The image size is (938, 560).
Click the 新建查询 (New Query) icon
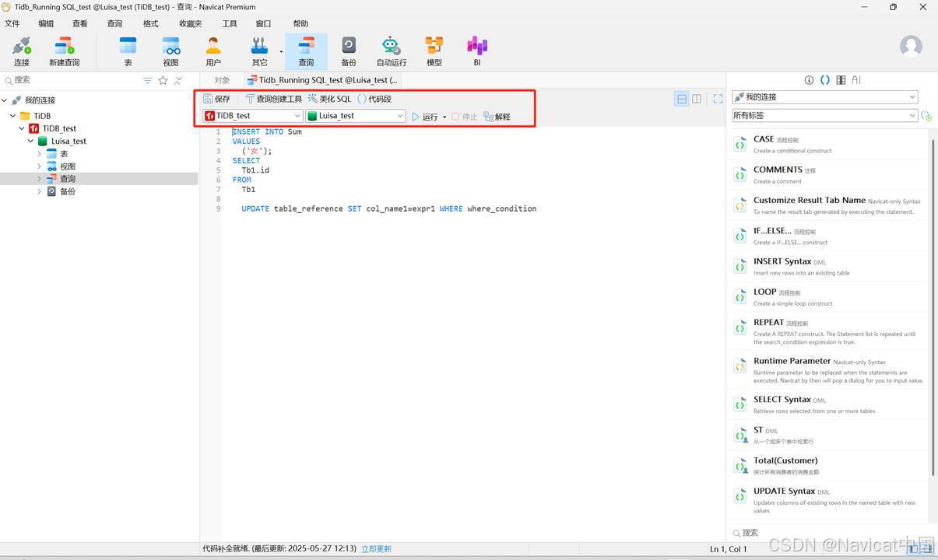point(65,51)
